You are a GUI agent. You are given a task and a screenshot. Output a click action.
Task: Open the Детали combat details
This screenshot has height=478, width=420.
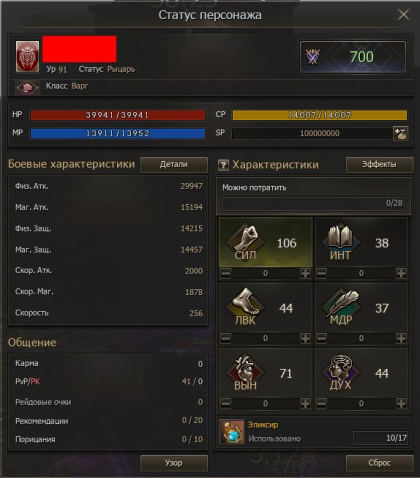point(174,165)
